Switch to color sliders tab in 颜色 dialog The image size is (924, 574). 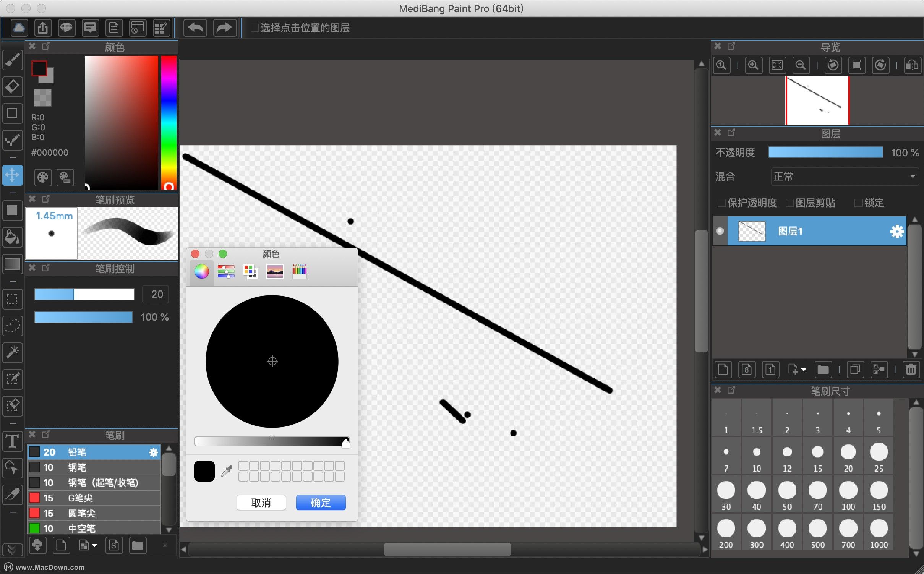coord(226,272)
